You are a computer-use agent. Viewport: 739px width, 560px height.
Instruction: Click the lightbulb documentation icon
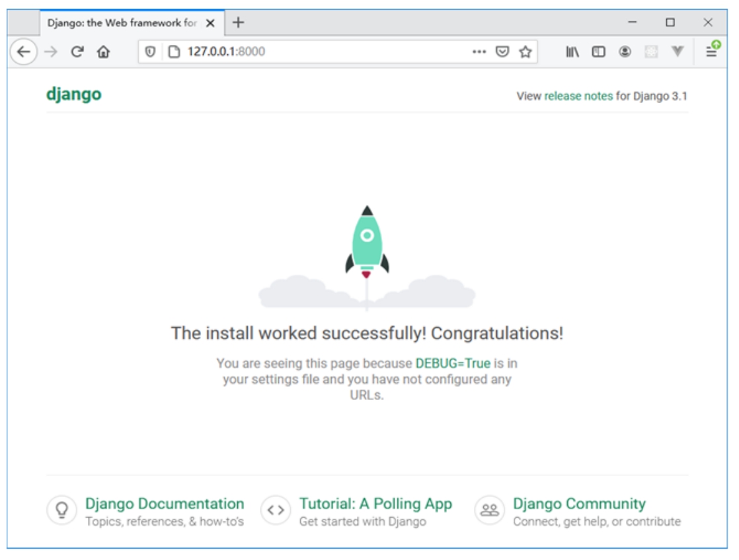point(61,510)
